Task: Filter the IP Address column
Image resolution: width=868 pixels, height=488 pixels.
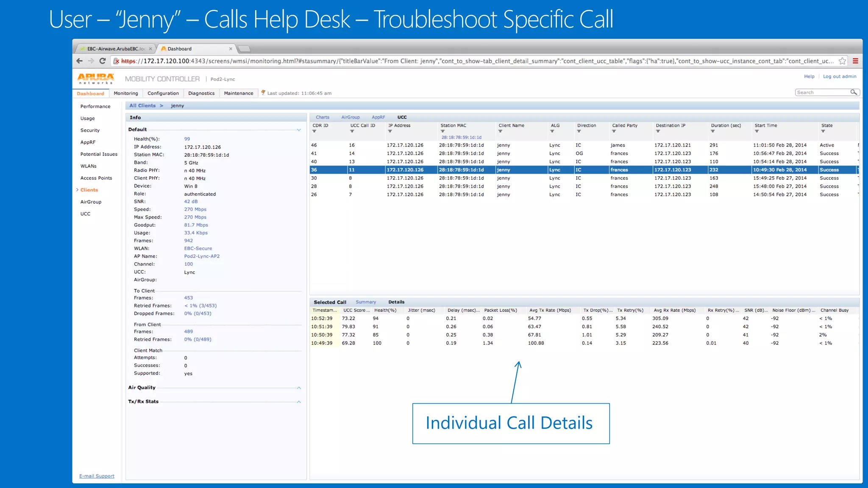Action: click(390, 131)
